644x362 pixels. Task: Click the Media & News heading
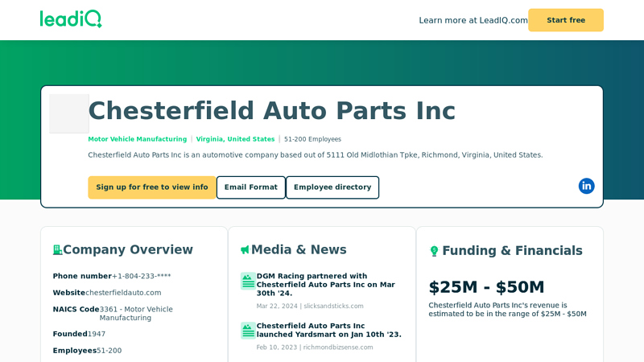[299, 249]
